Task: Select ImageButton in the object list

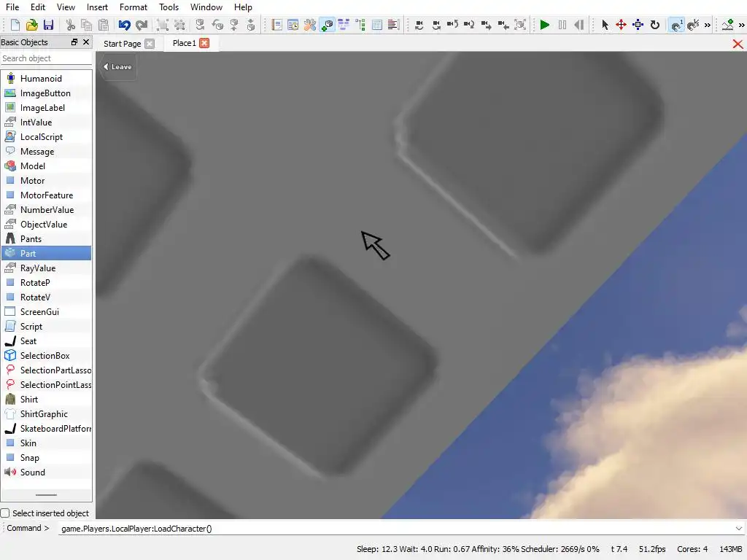Action: click(x=46, y=93)
